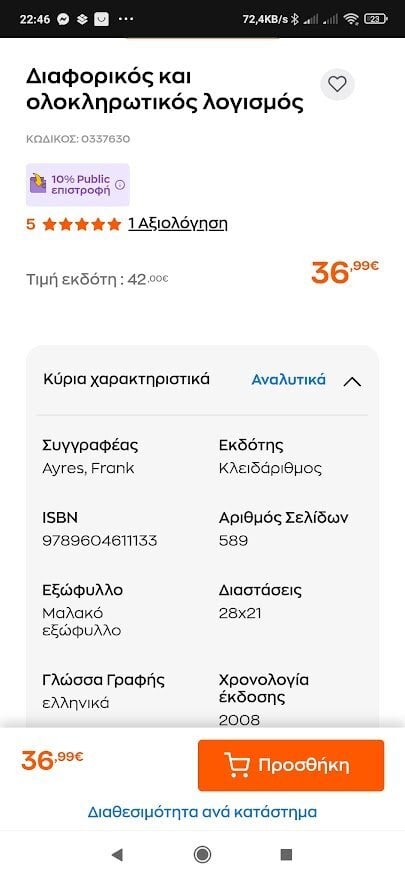This screenshot has width=405, height=879.
Task: Open the Αναλυτικά detailed specs link
Action: pos(288,380)
